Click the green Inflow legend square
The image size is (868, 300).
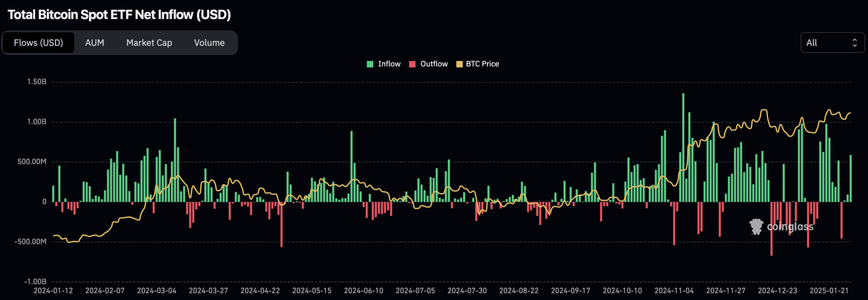coord(370,64)
